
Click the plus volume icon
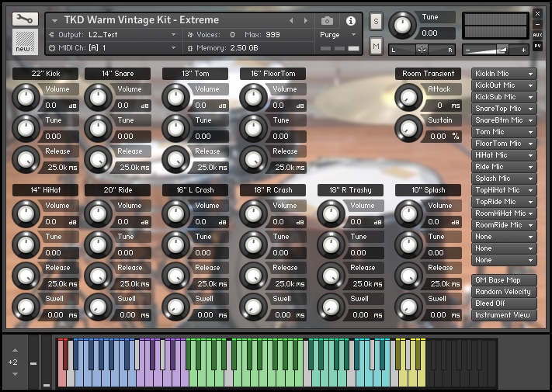pos(523,50)
